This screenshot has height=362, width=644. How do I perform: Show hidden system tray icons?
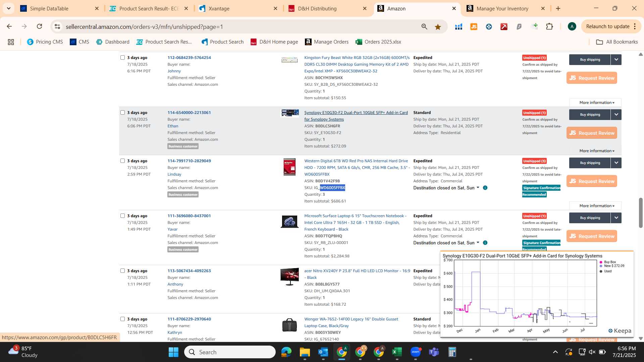555,352
